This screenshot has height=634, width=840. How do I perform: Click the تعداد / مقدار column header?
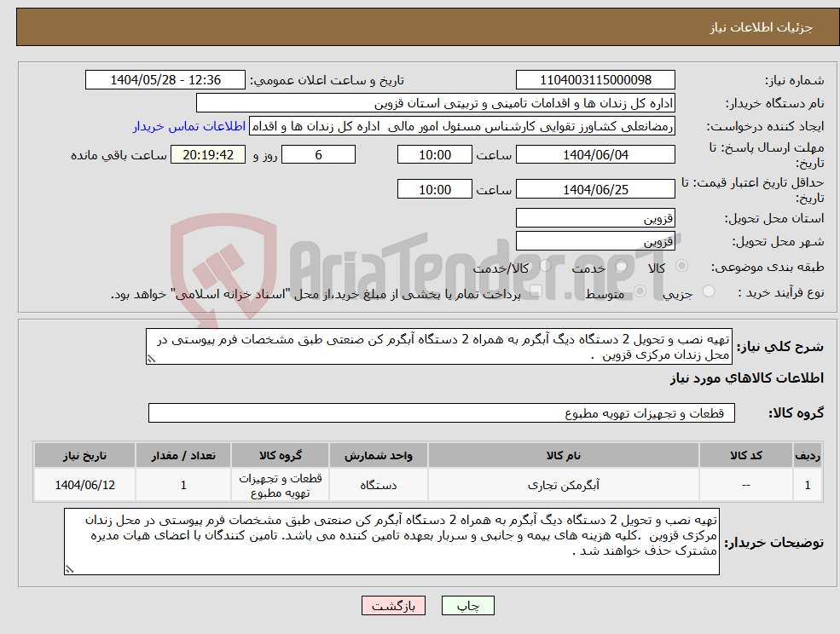pos(183,455)
